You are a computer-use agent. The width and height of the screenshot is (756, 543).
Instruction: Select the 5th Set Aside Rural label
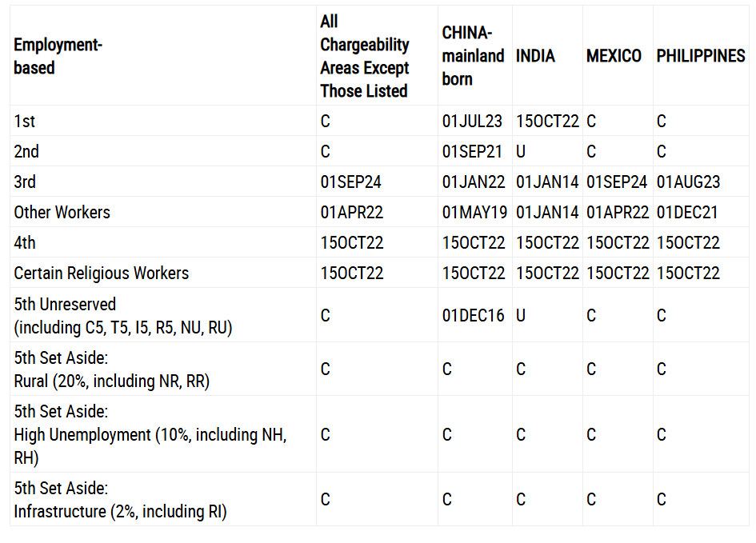pyautogui.click(x=112, y=369)
